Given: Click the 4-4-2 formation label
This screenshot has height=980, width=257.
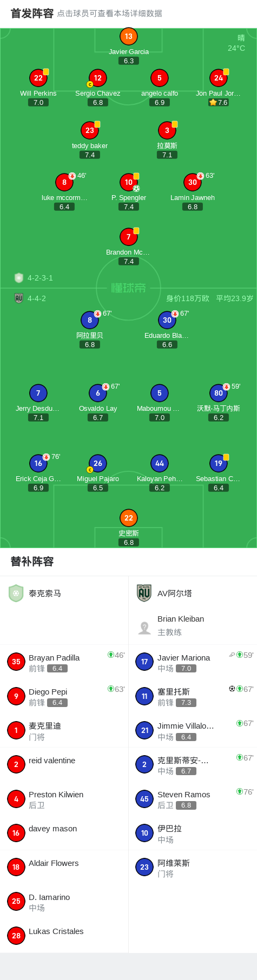Looking at the screenshot, I should [x=37, y=298].
